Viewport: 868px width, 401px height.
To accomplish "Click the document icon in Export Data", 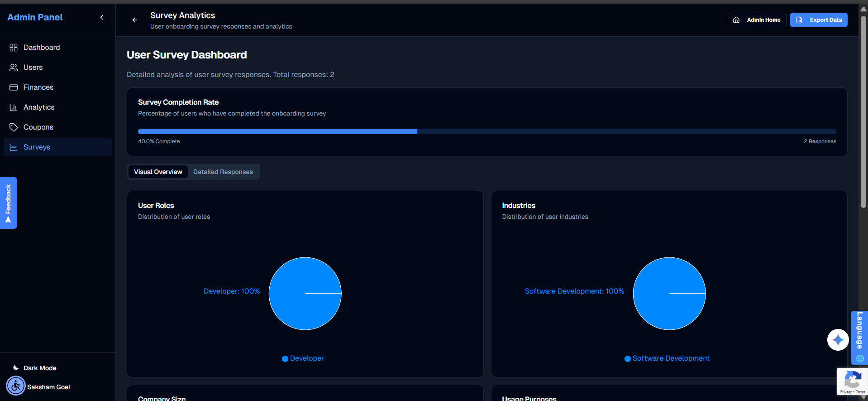I will coord(799,20).
